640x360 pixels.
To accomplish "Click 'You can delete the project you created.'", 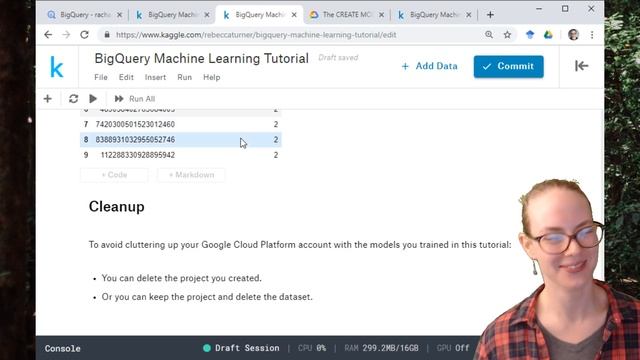I will click(x=182, y=278).
